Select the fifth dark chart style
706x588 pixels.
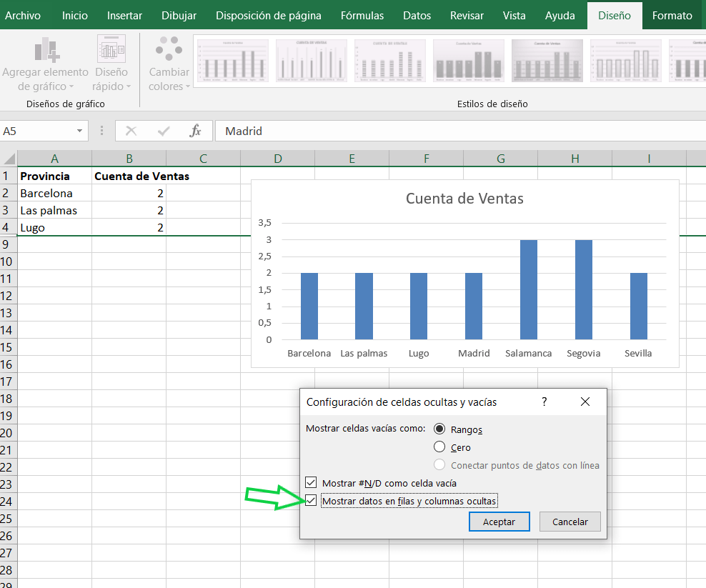click(x=547, y=61)
